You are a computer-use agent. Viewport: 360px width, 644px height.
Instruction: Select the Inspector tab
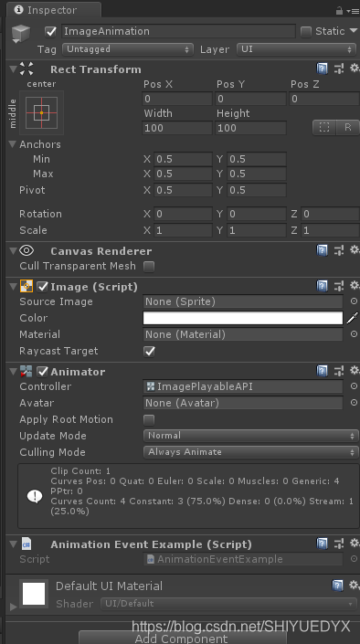pos(53,10)
